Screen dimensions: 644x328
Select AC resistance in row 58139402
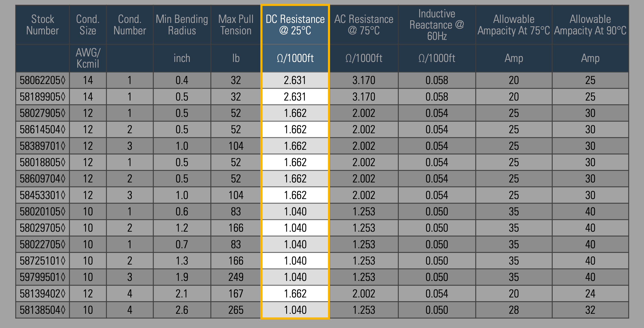click(x=364, y=293)
